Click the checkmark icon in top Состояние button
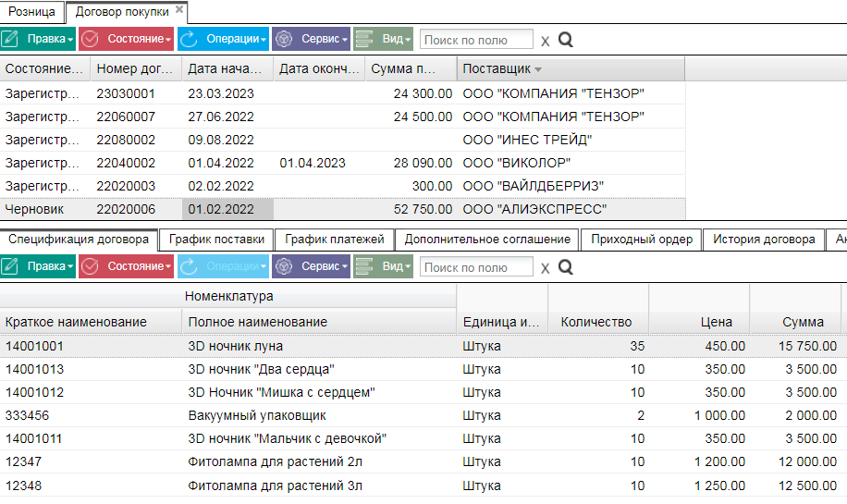The height and width of the screenshot is (504, 847). pos(90,39)
